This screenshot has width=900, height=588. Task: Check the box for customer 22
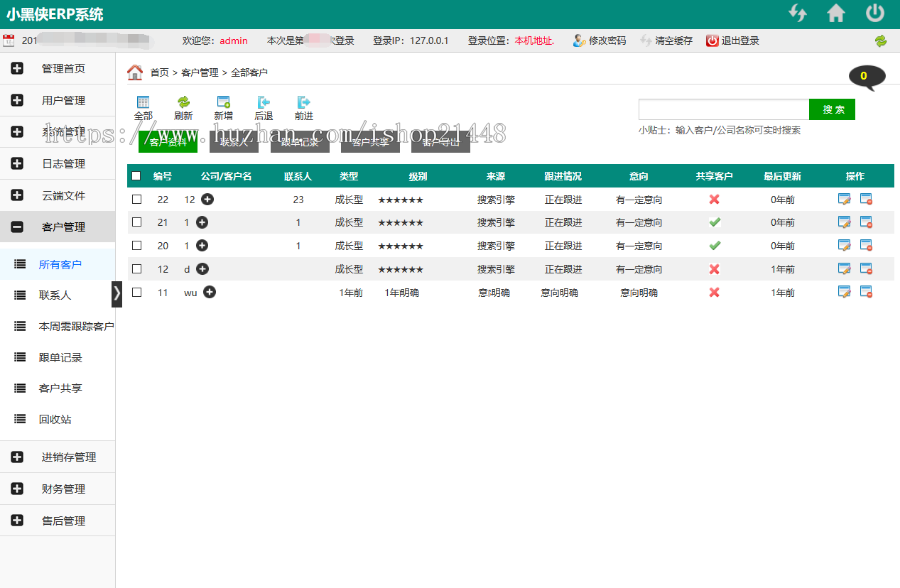[137, 199]
